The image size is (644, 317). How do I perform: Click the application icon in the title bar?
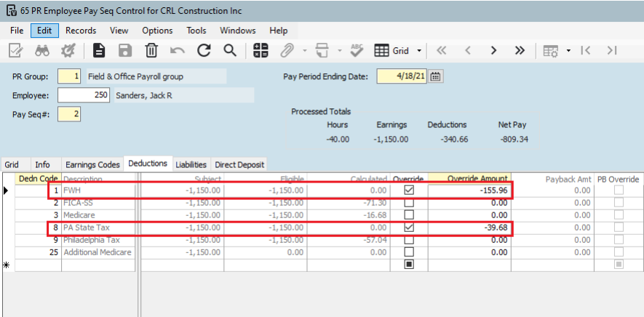(x=12, y=11)
